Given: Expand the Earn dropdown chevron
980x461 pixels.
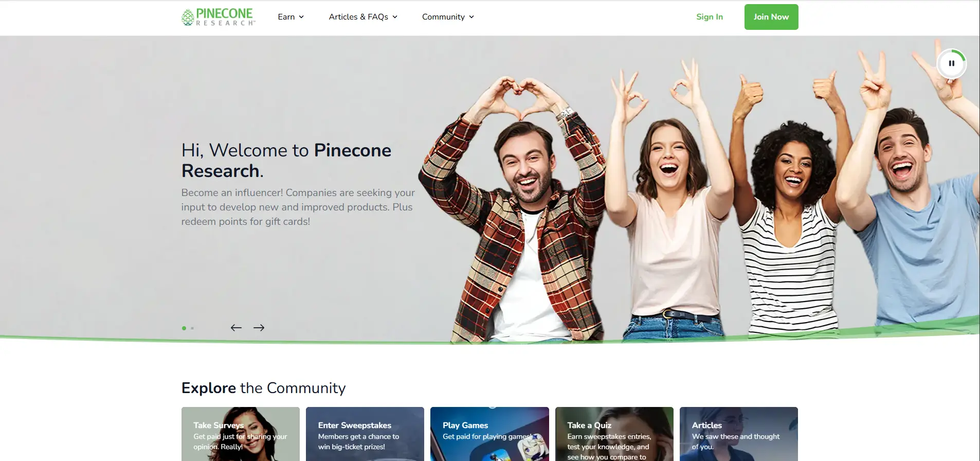Looking at the screenshot, I should click(x=301, y=17).
